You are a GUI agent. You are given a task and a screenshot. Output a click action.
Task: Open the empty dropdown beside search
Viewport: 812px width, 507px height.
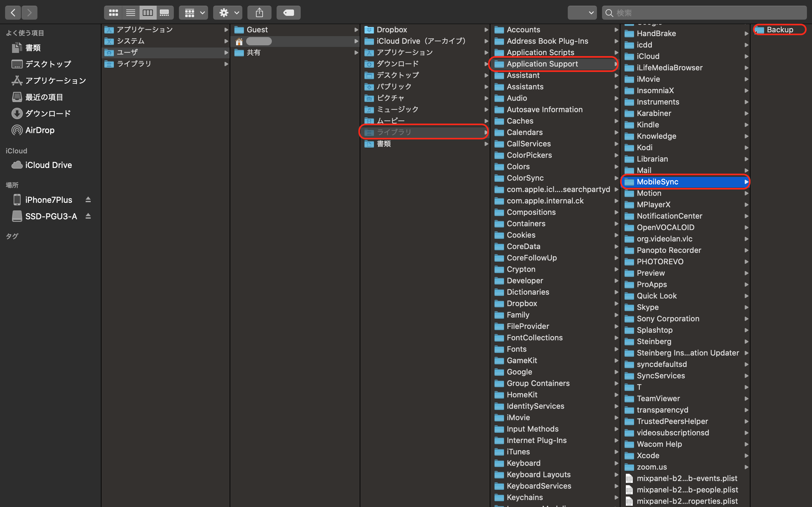[582, 13]
